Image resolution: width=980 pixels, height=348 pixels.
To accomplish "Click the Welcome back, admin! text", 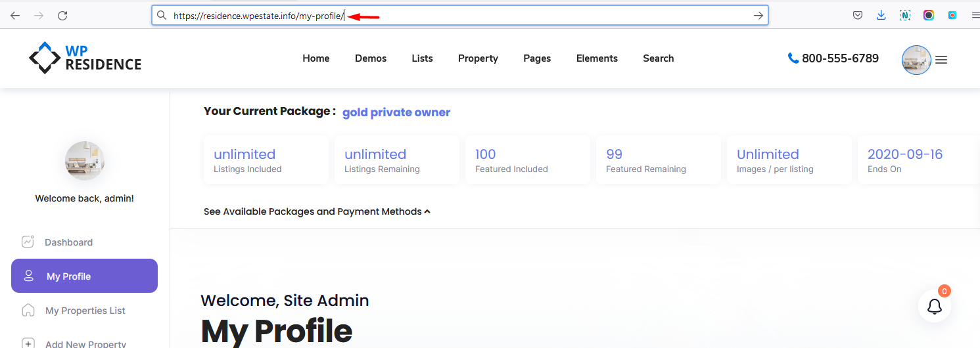I will coord(84,198).
